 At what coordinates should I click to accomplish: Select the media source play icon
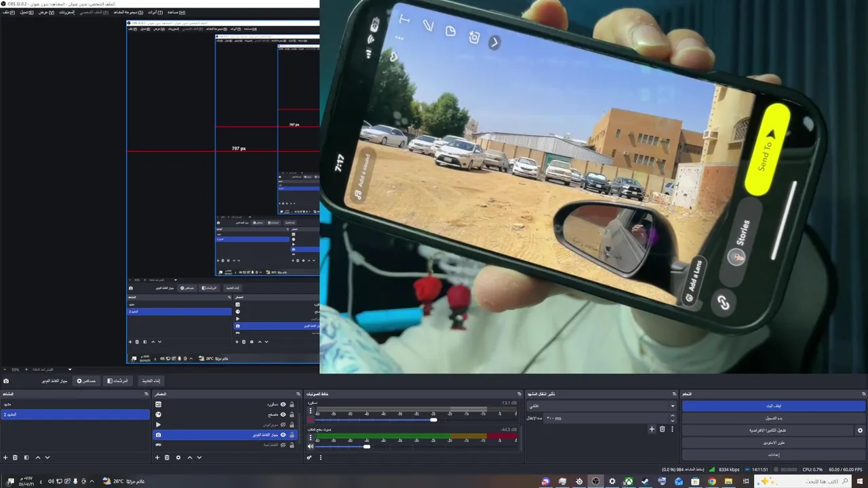pyautogui.click(x=158, y=425)
